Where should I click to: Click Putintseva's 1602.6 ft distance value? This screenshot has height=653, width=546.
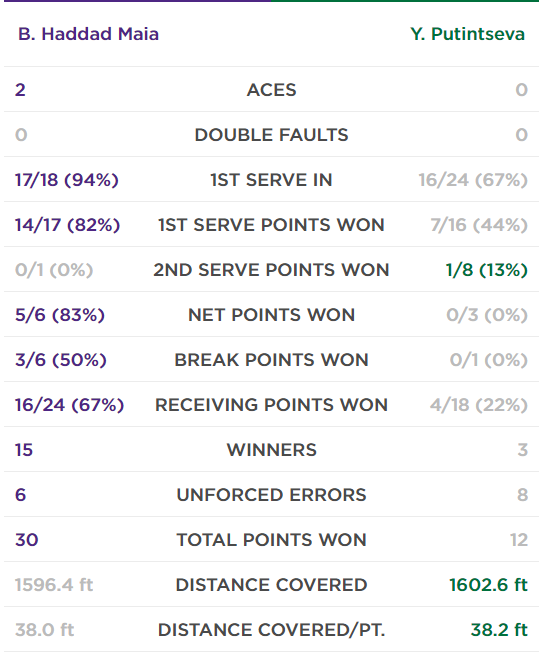(489, 584)
